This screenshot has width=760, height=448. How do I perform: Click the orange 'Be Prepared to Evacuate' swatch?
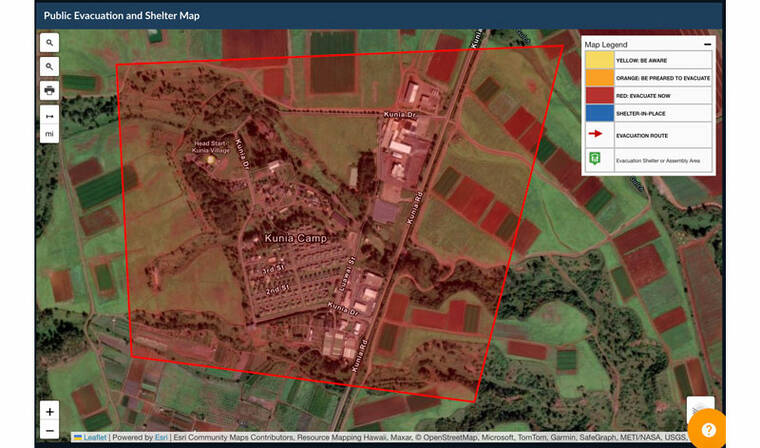(598, 78)
